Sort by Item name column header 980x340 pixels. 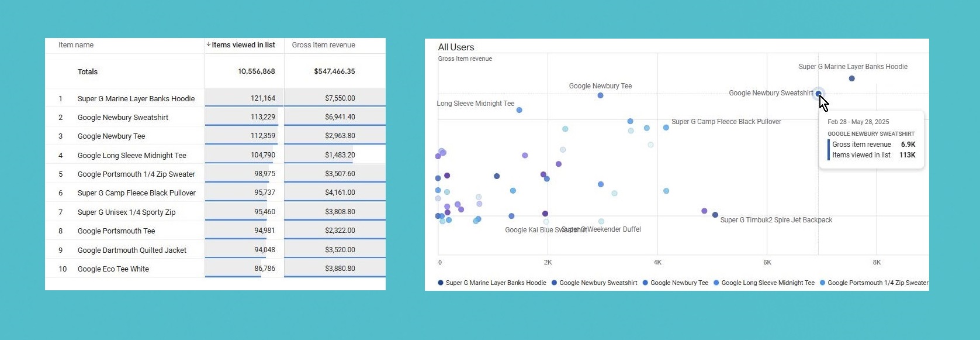coord(76,45)
